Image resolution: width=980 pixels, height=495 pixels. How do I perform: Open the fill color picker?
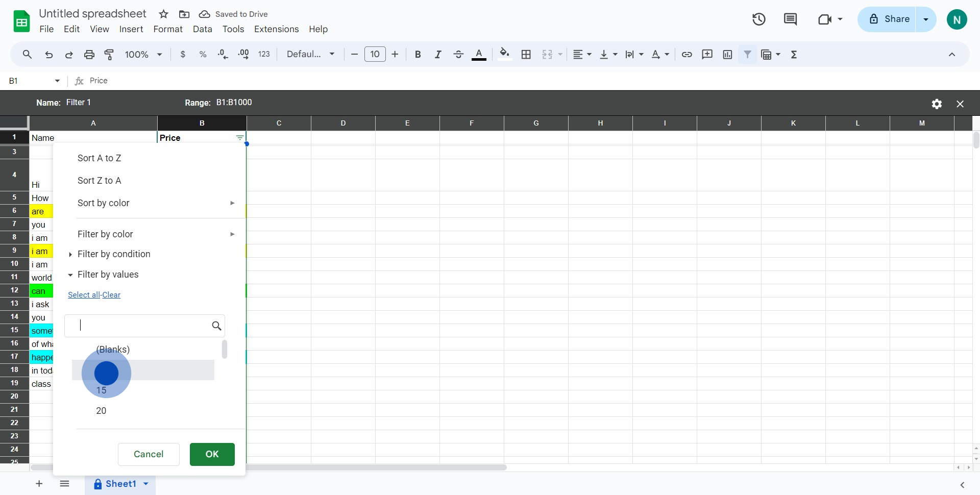click(x=504, y=55)
